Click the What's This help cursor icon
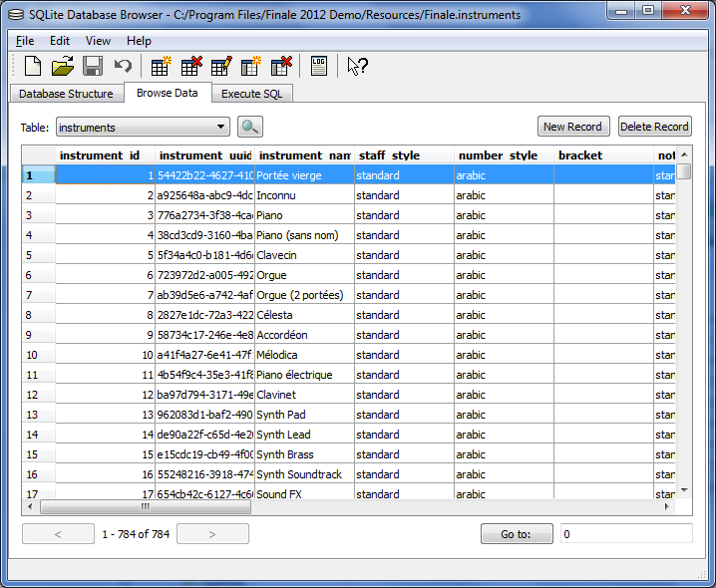Image resolution: width=716 pixels, height=588 pixels. coord(357,67)
